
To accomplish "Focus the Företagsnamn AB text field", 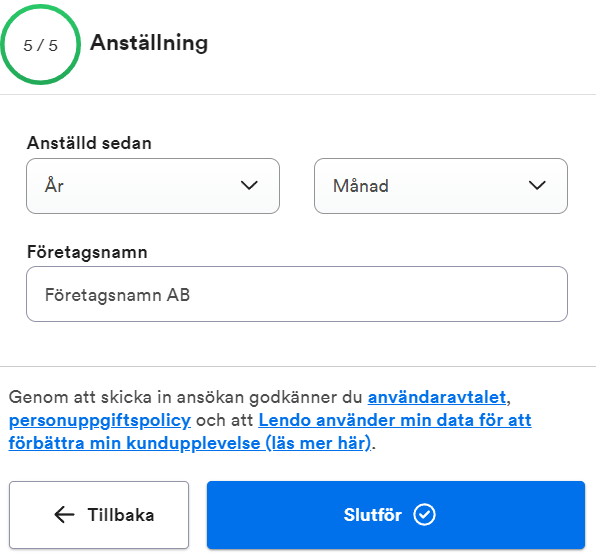I will click(297, 294).
